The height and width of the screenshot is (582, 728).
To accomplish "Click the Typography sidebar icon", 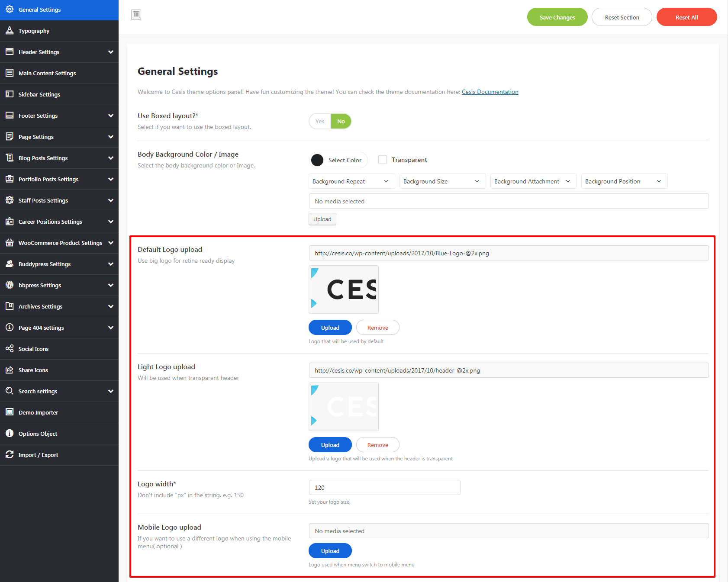I will (10, 31).
